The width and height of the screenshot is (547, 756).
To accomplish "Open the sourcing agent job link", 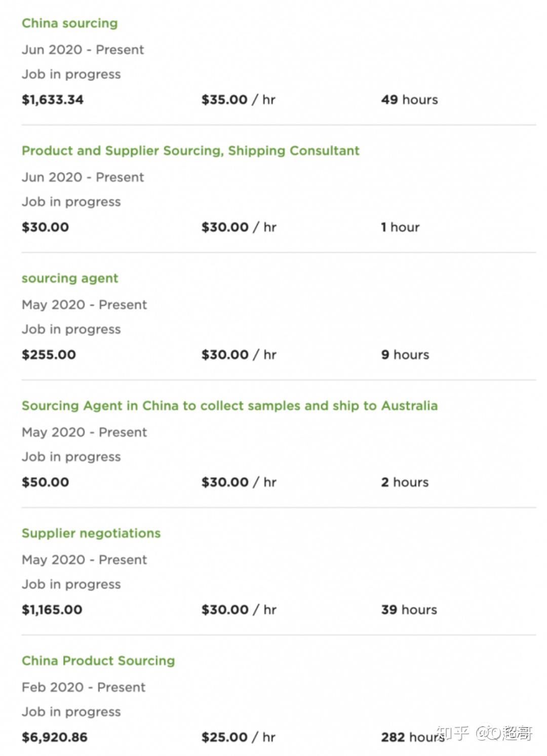I will [x=70, y=279].
